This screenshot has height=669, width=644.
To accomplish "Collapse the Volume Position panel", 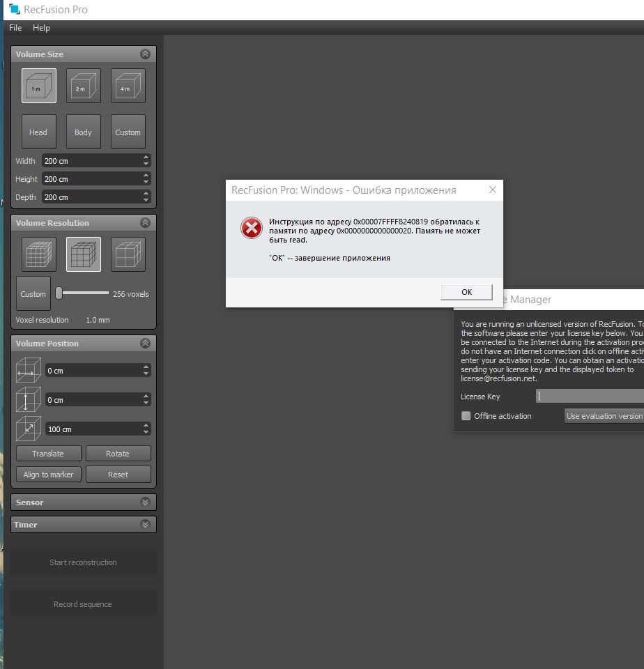I will [x=145, y=344].
